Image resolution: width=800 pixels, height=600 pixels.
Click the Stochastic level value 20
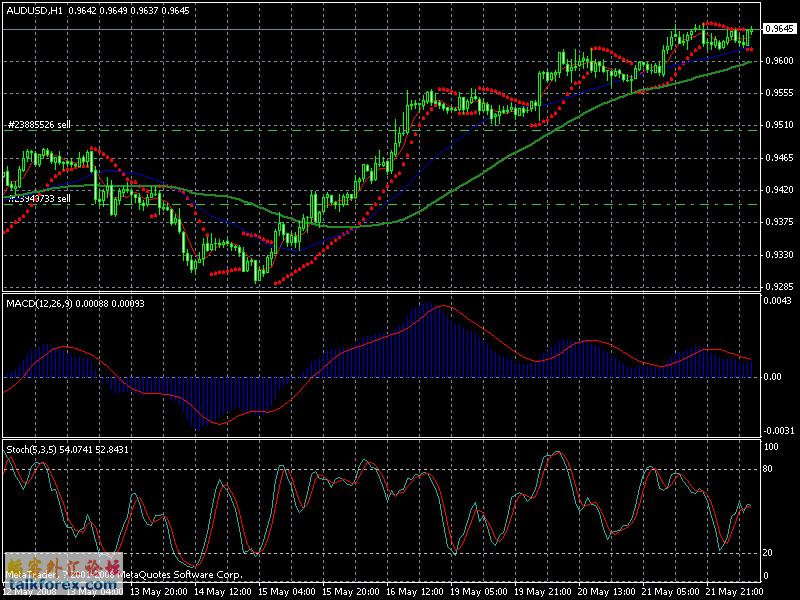pos(767,553)
